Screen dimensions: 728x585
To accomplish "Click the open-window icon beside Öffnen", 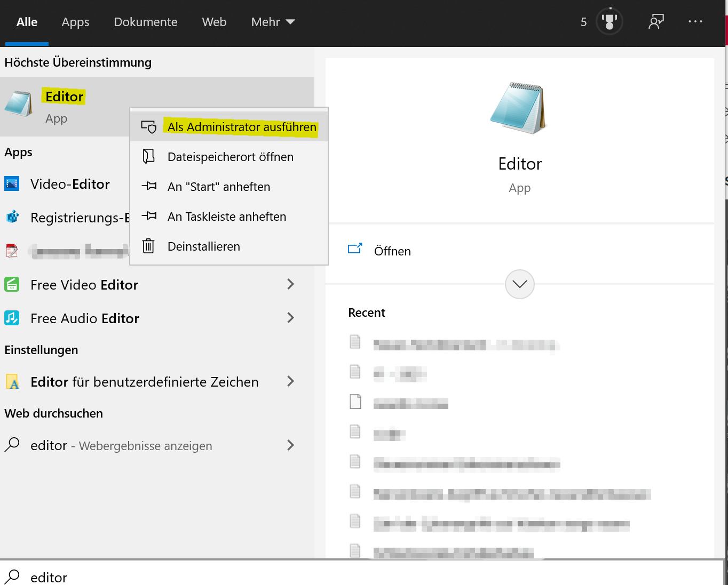I will coord(355,249).
